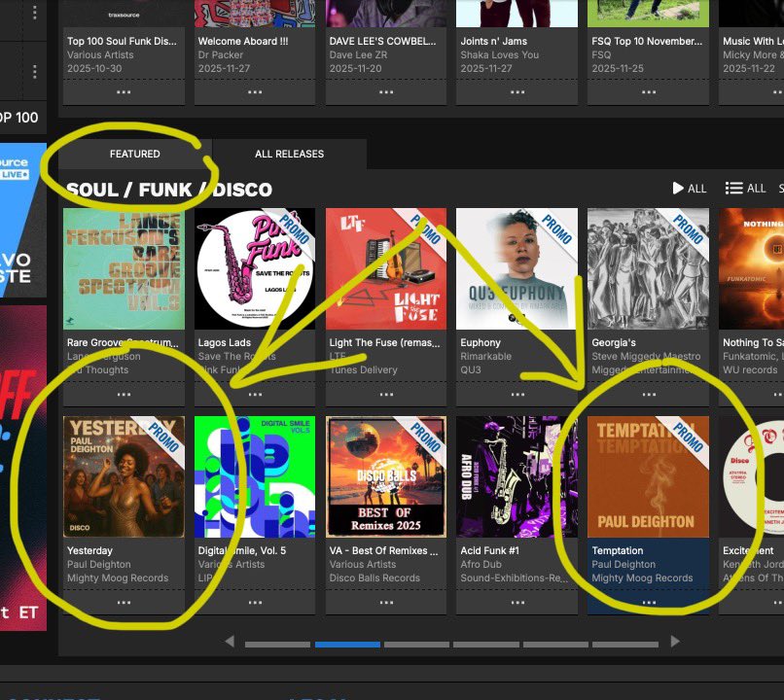Open QU3 label link under Euphony
Image resolution: width=784 pixels, height=700 pixels.
tap(471, 369)
